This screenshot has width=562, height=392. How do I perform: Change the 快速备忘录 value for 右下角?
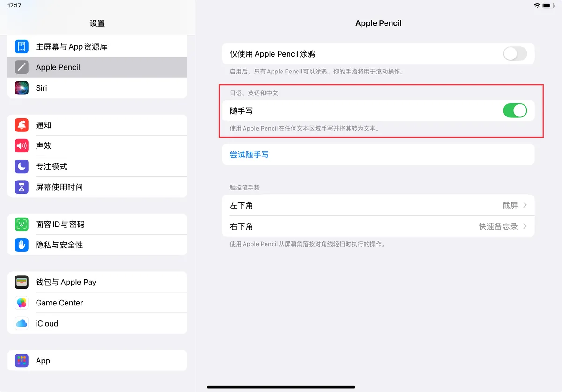498,226
